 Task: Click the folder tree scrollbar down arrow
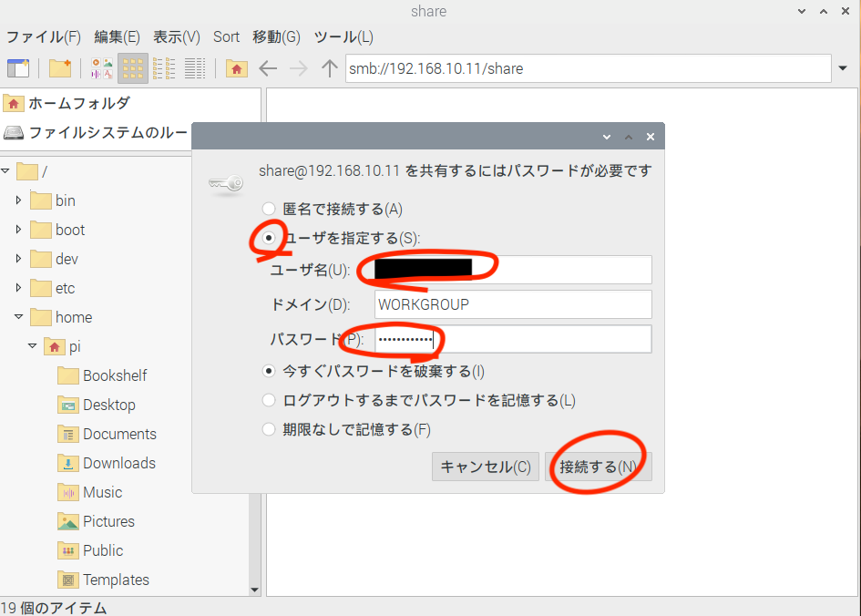pyautogui.click(x=254, y=590)
